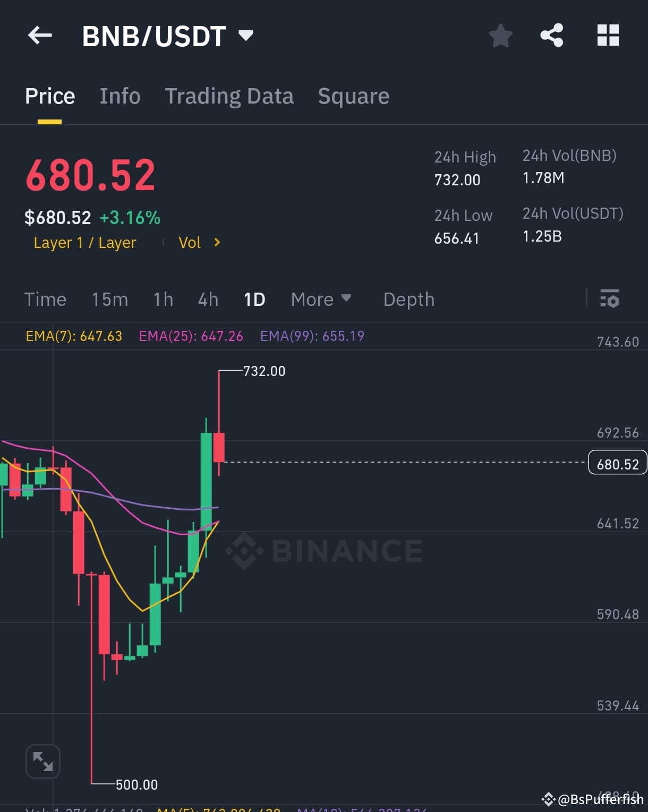Switch to the Trading Data tab

point(229,96)
